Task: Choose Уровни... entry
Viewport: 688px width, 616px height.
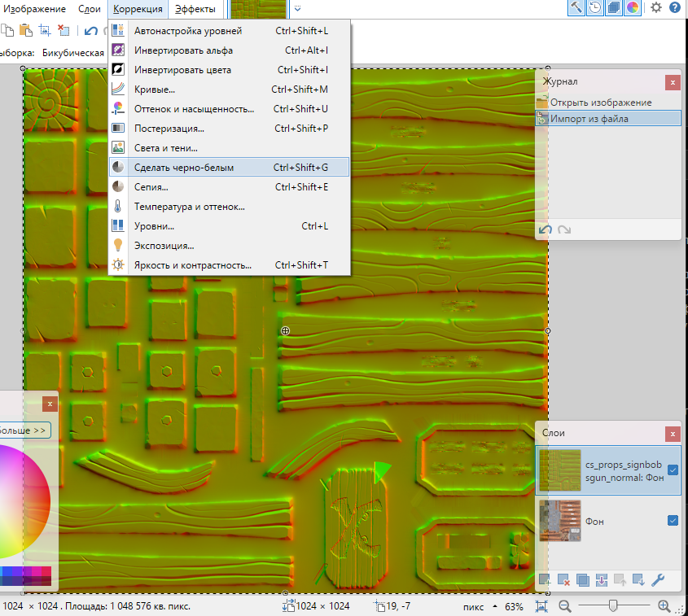Action: [229, 225]
